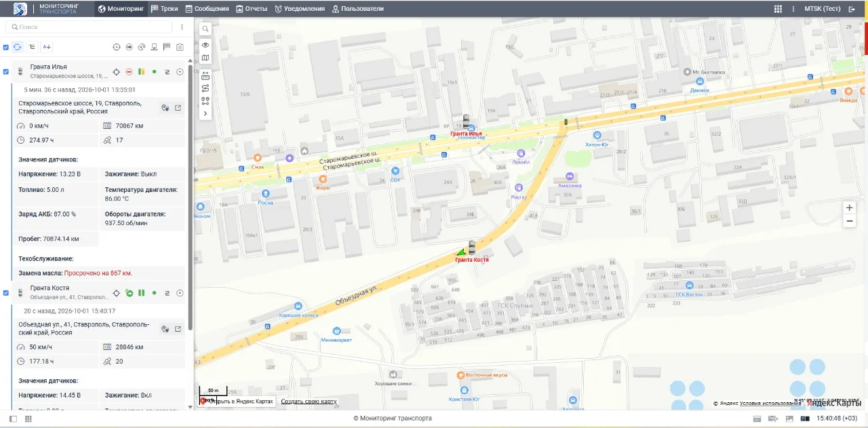Screen dimensions: 868x428
Task: Toggle map visibility eye icon
Action: coord(205,45)
